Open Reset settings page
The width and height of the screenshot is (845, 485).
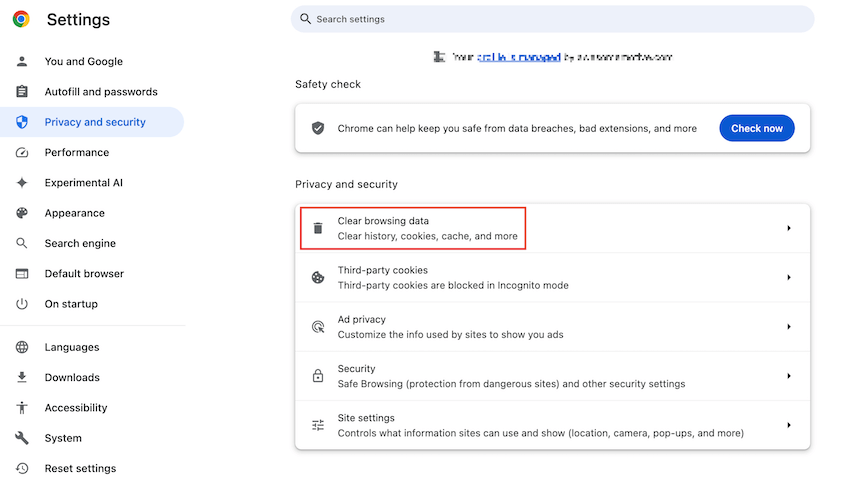(92, 468)
